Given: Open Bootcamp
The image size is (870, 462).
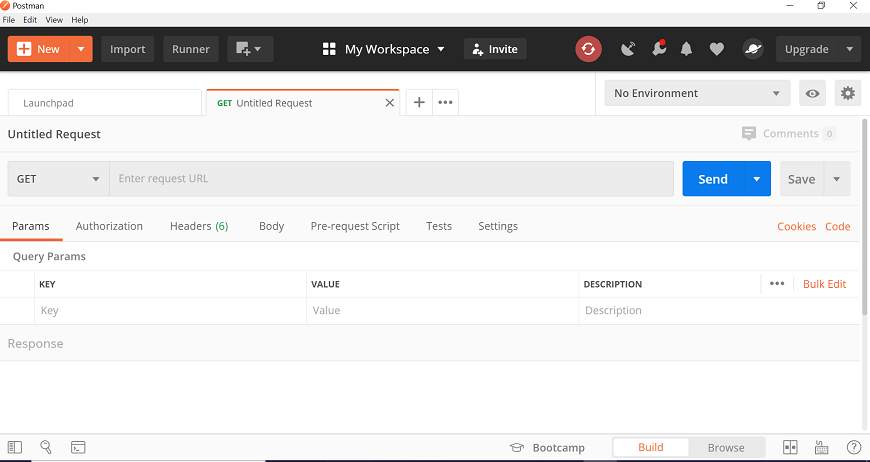Looking at the screenshot, I should tap(547, 448).
